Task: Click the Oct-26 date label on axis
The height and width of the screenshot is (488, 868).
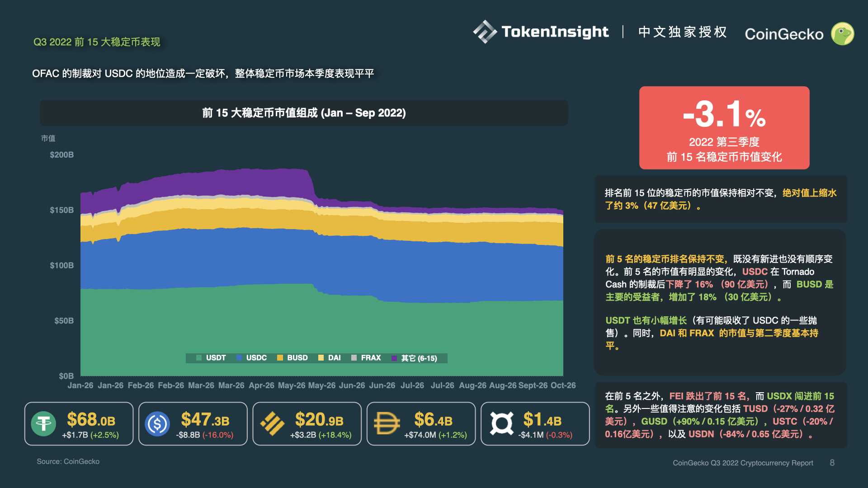Action: click(563, 385)
